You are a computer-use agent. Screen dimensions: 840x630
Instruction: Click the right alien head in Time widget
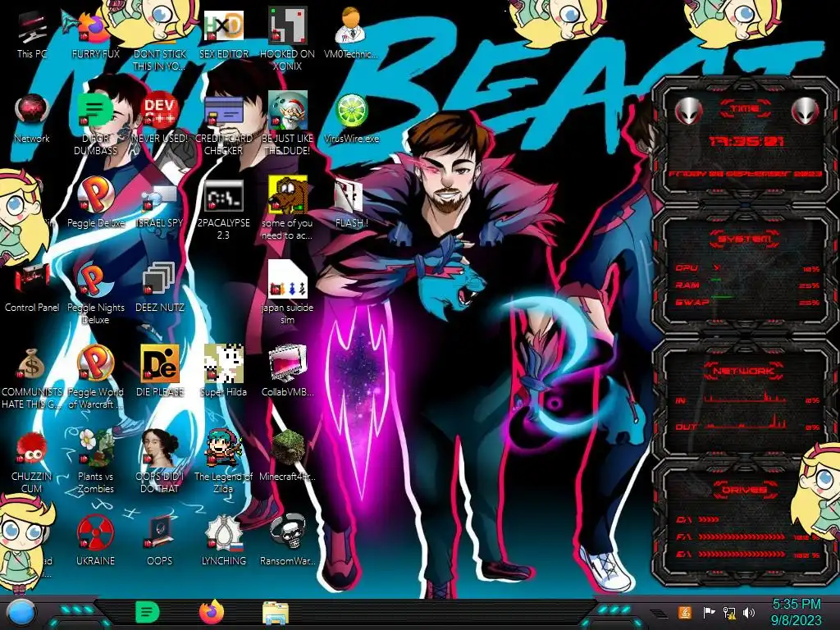pos(805,111)
